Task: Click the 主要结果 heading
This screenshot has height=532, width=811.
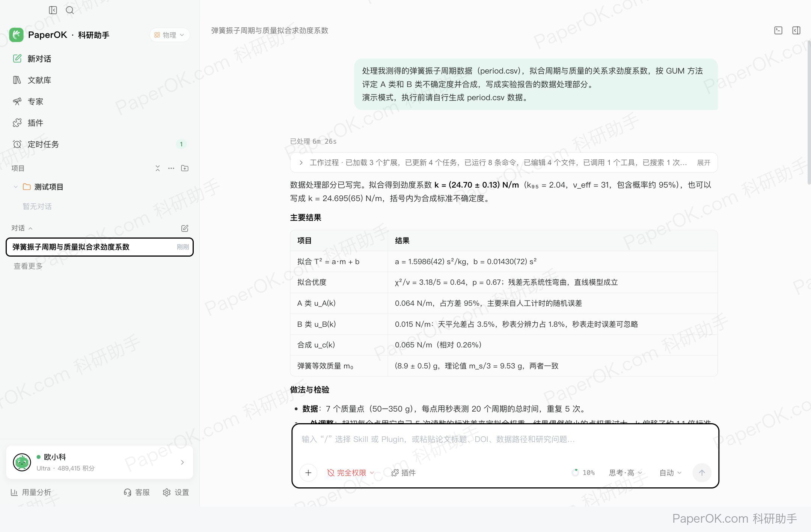Action: tap(306, 218)
